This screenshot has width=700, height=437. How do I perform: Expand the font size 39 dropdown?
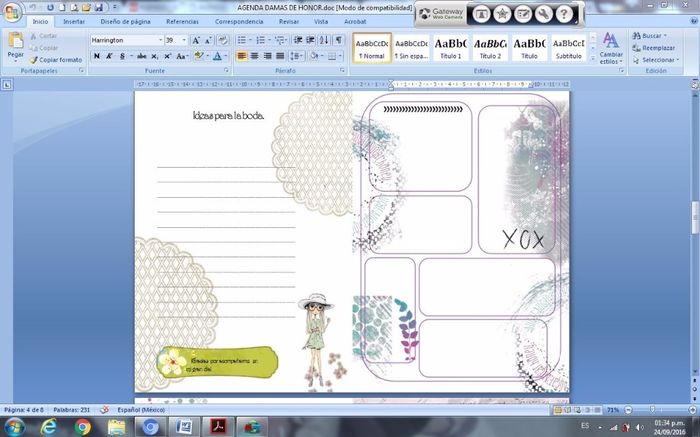(x=184, y=40)
